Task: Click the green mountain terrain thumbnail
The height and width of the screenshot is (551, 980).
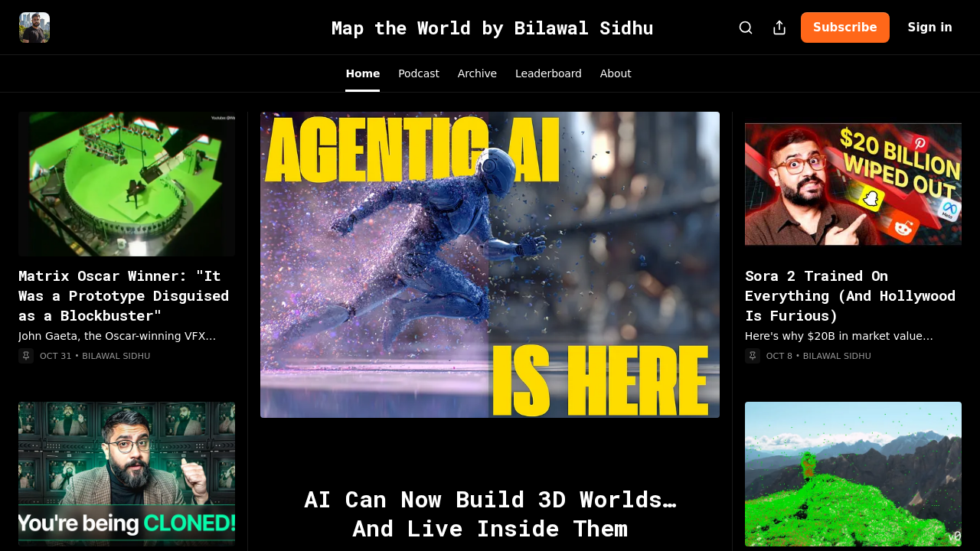Action: pos(853,474)
